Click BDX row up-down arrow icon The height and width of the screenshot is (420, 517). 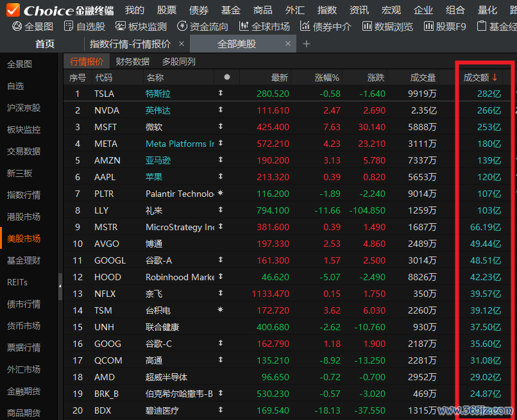click(x=221, y=410)
